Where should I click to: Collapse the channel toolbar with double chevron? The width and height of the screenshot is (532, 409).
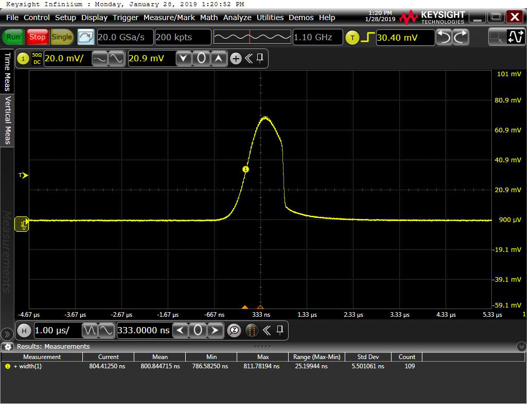[x=249, y=58]
